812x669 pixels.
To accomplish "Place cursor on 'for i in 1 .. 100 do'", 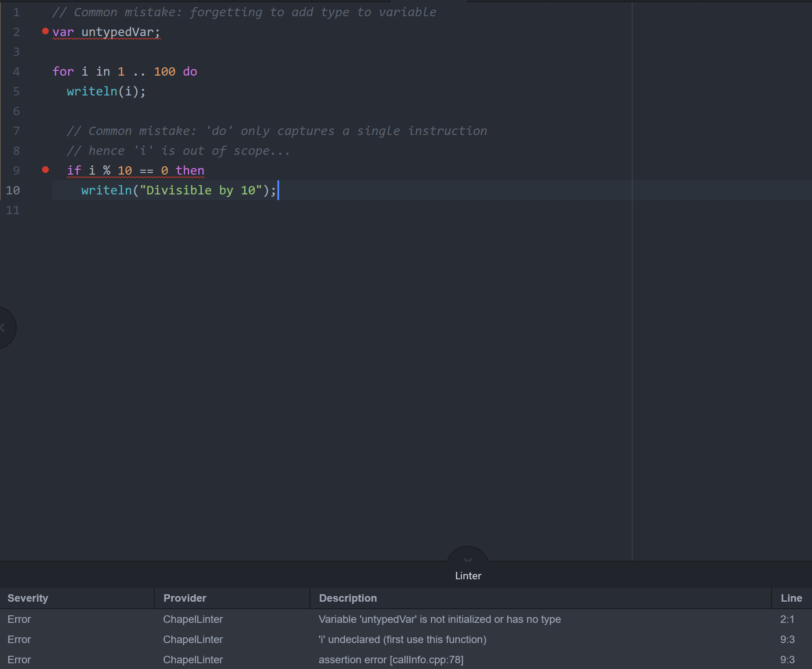I will pyautogui.click(x=125, y=72).
